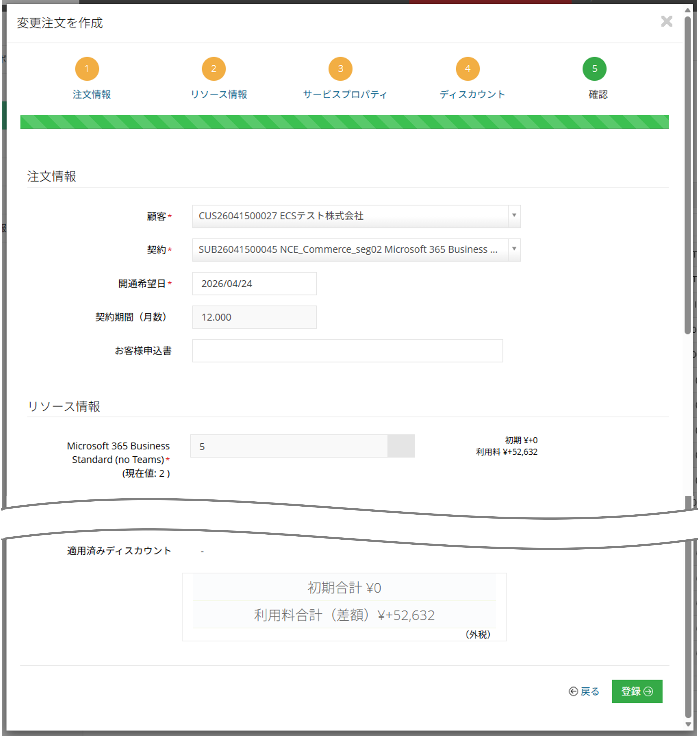Screen dimensions: 700x736
Task: Click the (現在値: 2) current value text
Action: 146,474
